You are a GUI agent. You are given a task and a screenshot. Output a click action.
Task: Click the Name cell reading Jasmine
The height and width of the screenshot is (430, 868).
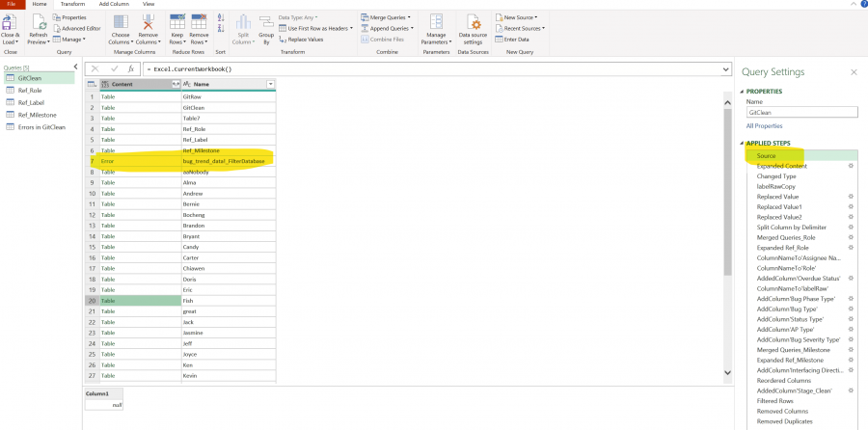click(229, 333)
